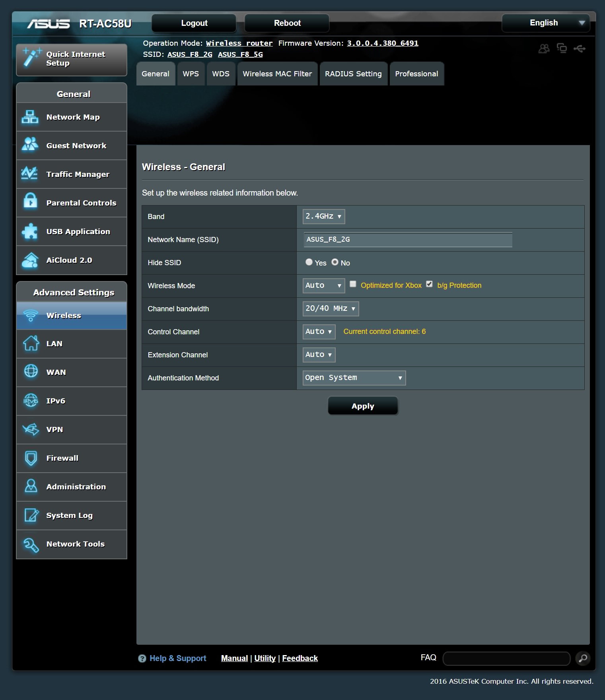Open the Wireless MAC Filter tab
The image size is (605, 700).
tap(277, 74)
